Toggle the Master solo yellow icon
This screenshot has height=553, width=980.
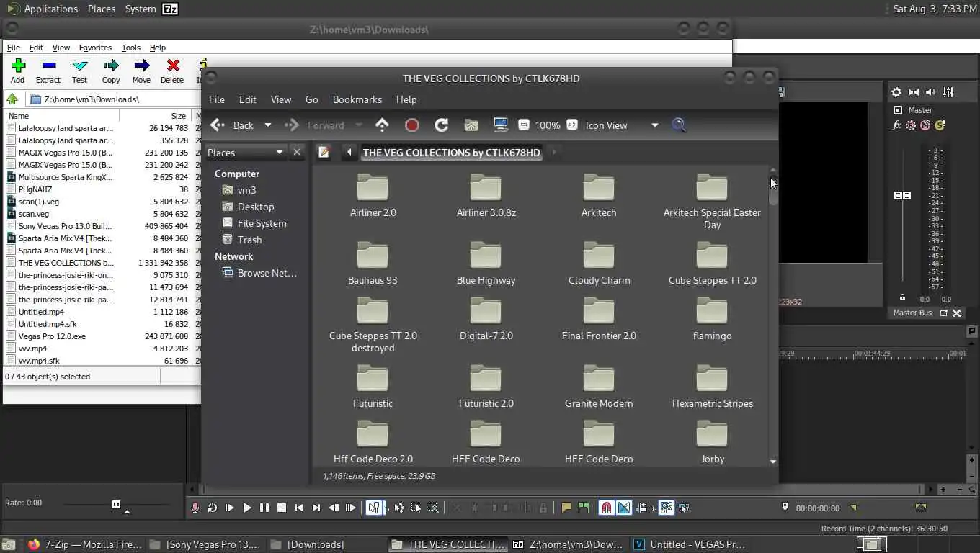tap(940, 125)
